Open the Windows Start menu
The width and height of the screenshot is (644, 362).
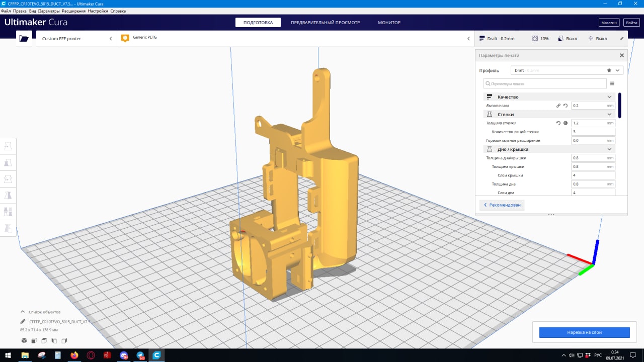tap(8, 355)
